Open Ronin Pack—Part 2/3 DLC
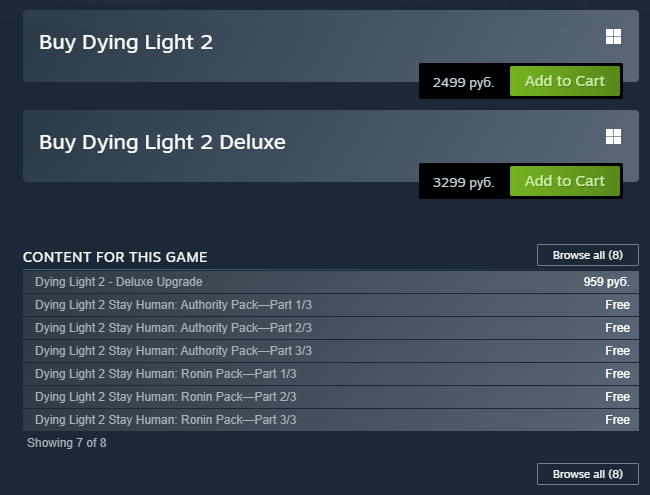This screenshot has width=650, height=495. tap(165, 397)
